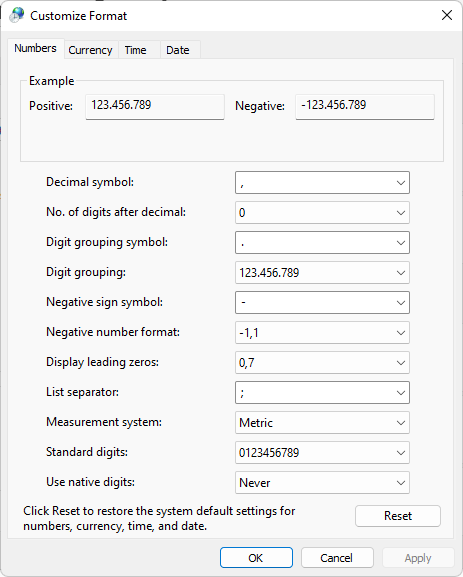Click the Reset button
The image size is (463, 577).
point(398,516)
